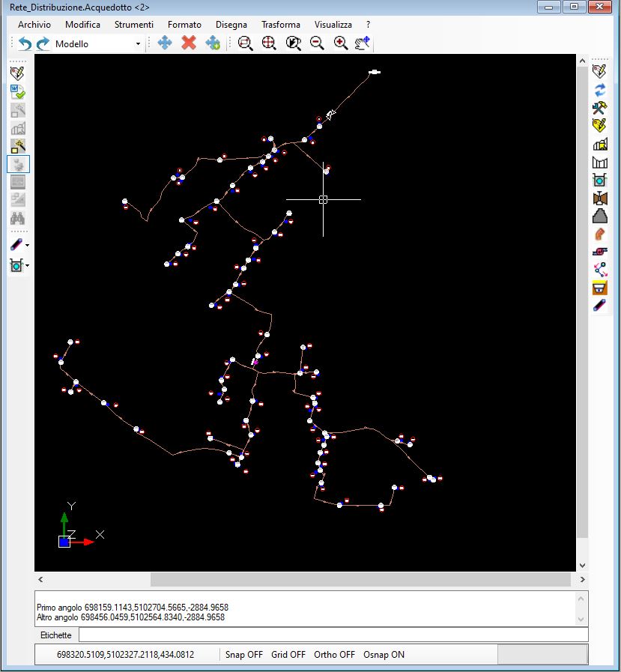The height and width of the screenshot is (672, 621).
Task: Select the zoom window magnifier tool
Action: click(x=245, y=43)
